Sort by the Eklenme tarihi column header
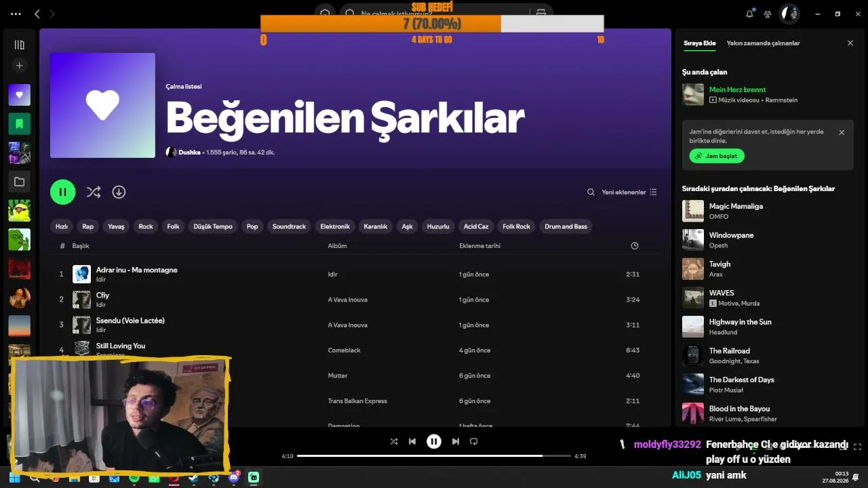 point(479,246)
